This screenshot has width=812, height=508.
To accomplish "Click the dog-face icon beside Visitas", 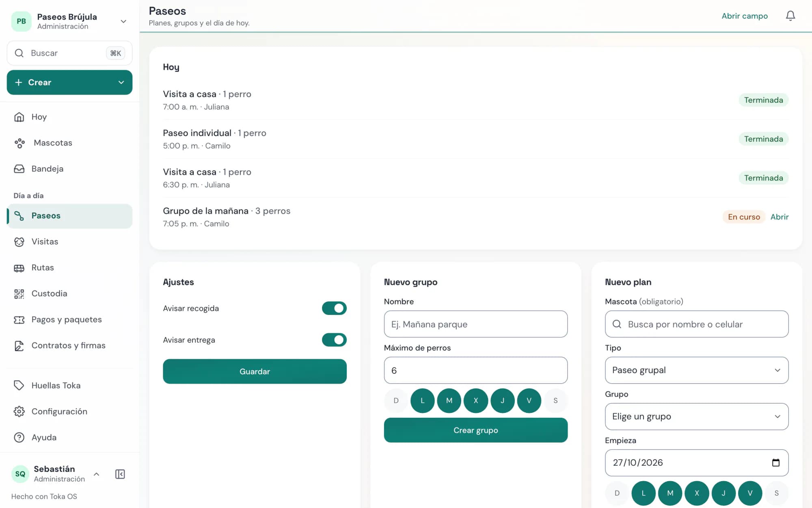I will pyautogui.click(x=19, y=242).
